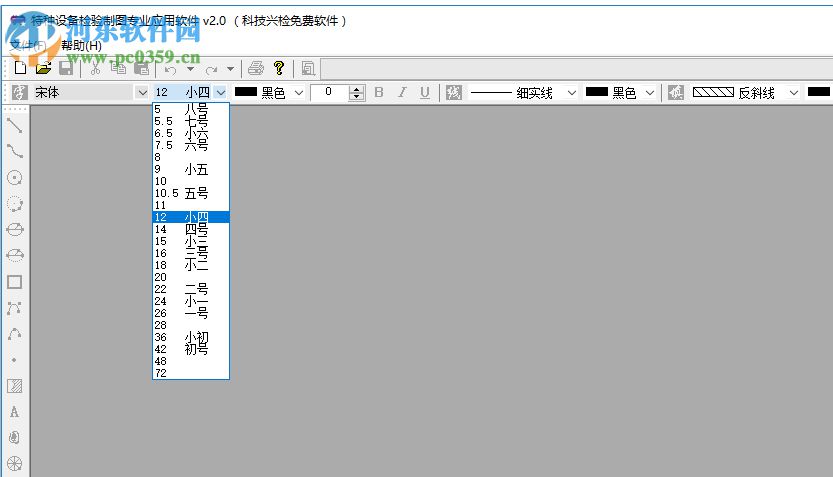
Task: Decrease the value with the spinner down arrow
Action: (356, 96)
